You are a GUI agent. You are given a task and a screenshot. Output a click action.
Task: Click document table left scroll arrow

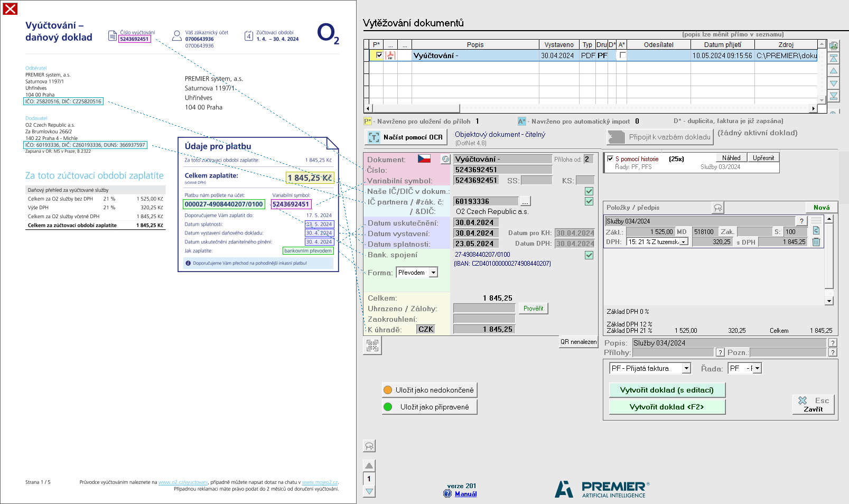(x=368, y=108)
